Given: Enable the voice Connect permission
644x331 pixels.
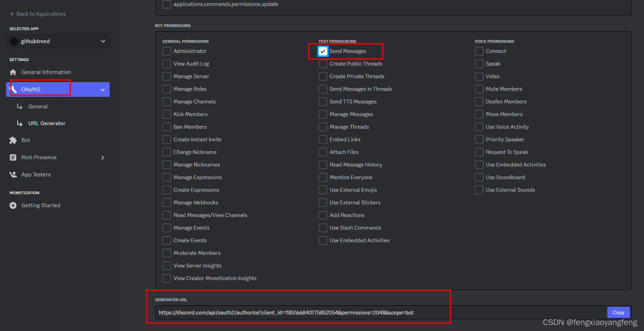Looking at the screenshot, I should (479, 51).
